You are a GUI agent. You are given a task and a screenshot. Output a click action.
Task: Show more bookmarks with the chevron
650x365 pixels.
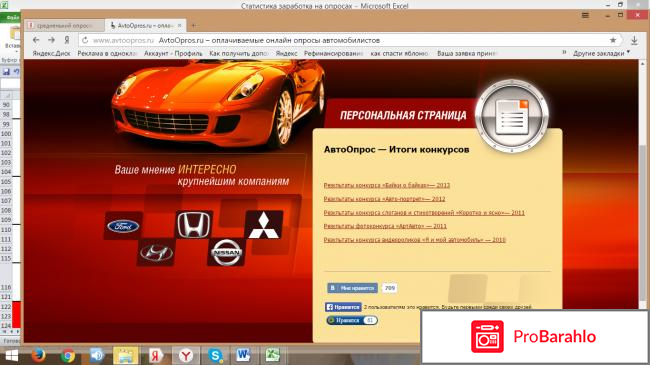[564, 53]
